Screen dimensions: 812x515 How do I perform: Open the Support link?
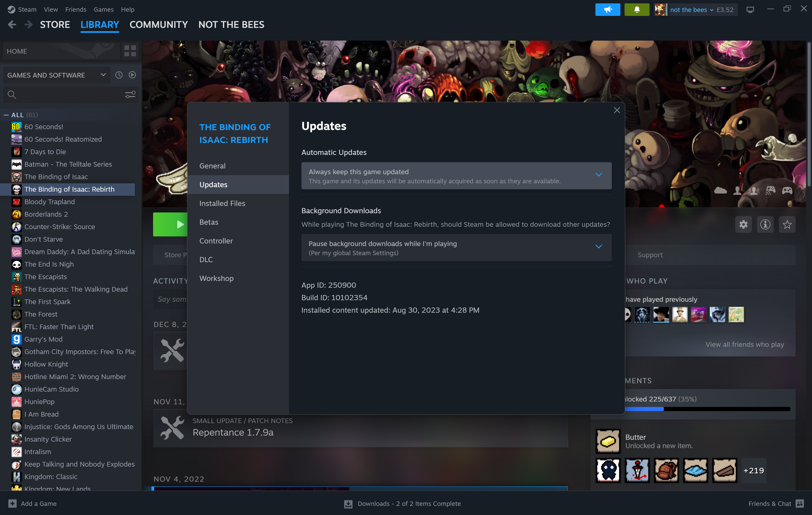pos(650,255)
